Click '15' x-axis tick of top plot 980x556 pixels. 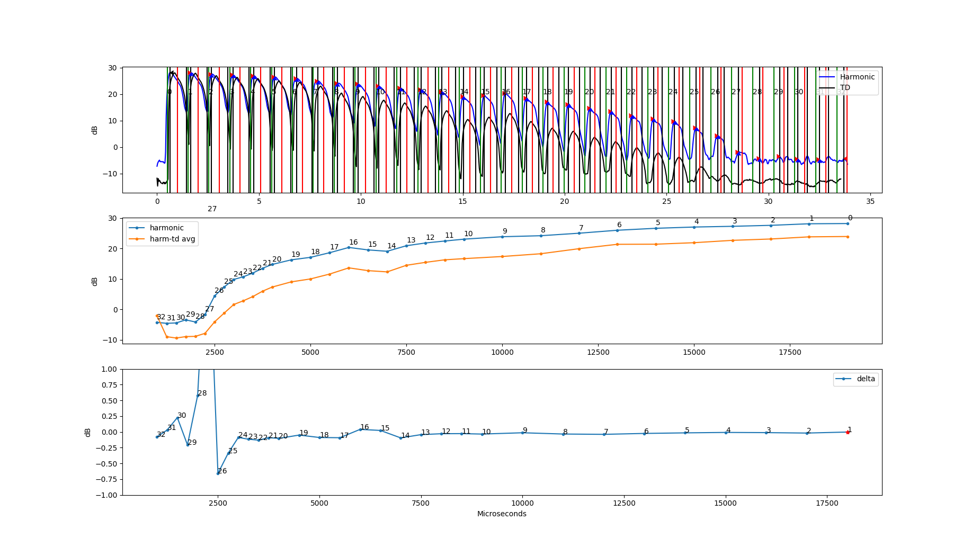[x=462, y=201]
